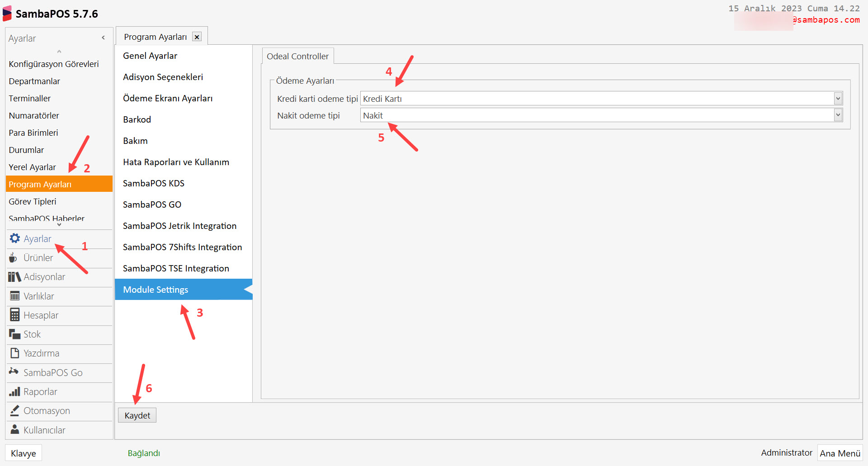The height and width of the screenshot is (466, 868).
Task: Select Ödeme Ekranı Ayarları
Action: [x=168, y=98]
